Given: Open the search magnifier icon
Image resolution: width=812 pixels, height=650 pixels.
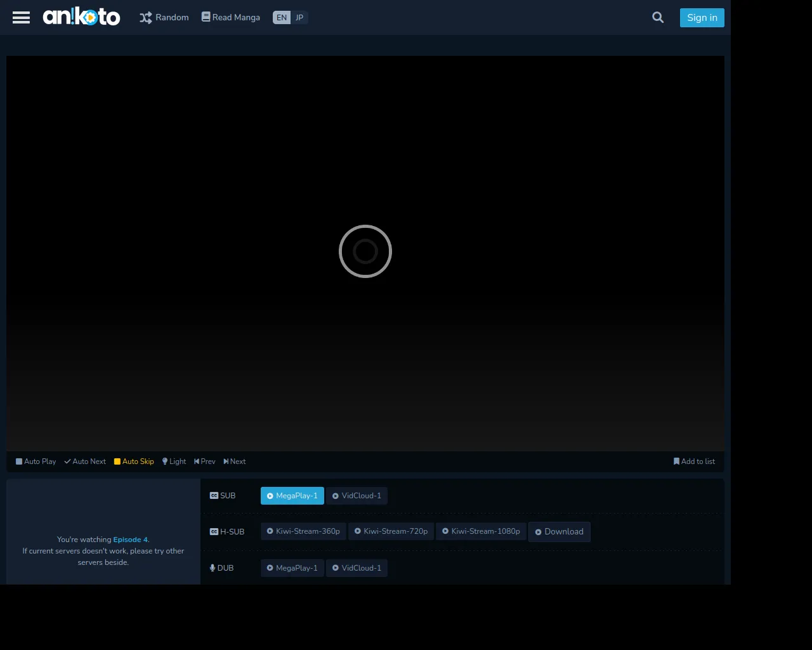Looking at the screenshot, I should tap(658, 18).
